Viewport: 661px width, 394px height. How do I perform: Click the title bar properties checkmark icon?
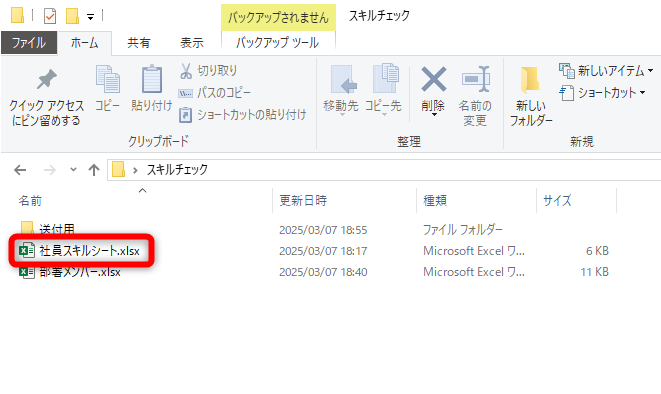pyautogui.click(x=50, y=16)
